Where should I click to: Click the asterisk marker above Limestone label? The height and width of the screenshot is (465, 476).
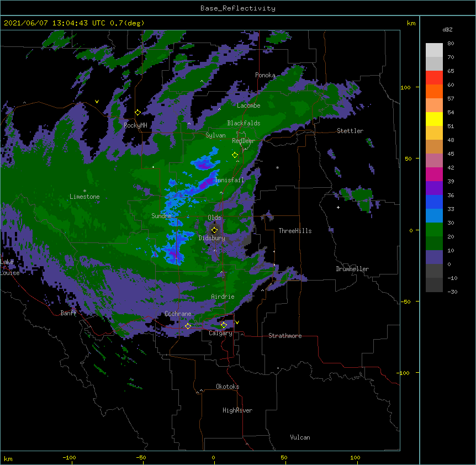84,191
